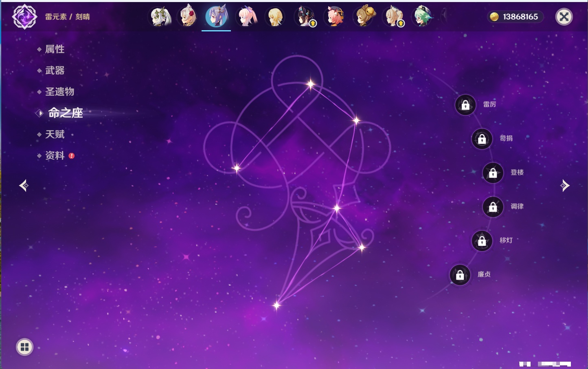Screen dimensions: 588x369
Task: Click the lock icon beside 苛捐
Action: click(x=482, y=139)
